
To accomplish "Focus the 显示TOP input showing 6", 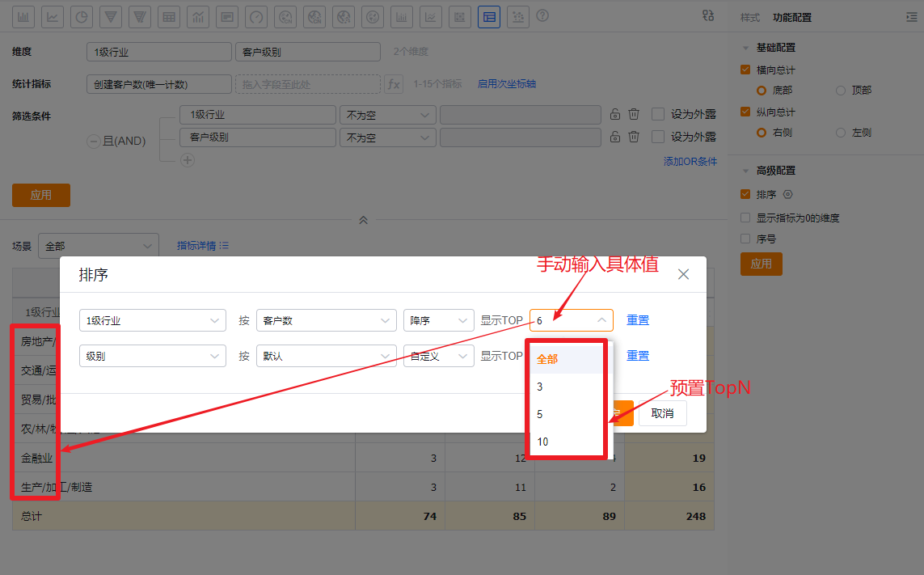I will coord(572,320).
